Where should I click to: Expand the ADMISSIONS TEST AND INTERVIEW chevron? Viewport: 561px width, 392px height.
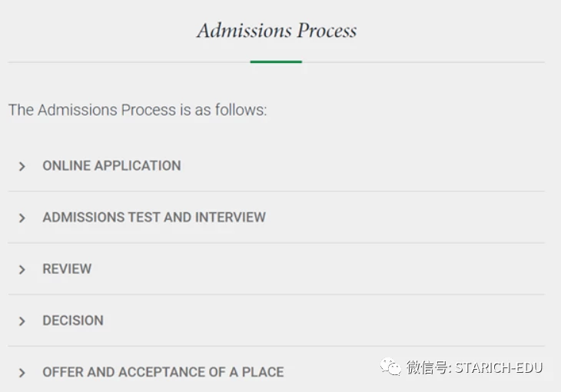coord(22,218)
